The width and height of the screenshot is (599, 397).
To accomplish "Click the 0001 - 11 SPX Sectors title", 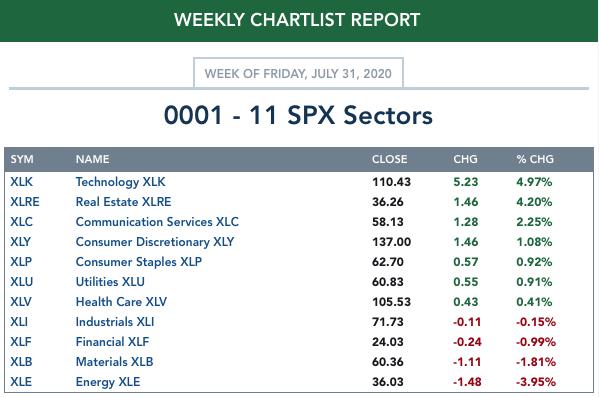I will (298, 115).
